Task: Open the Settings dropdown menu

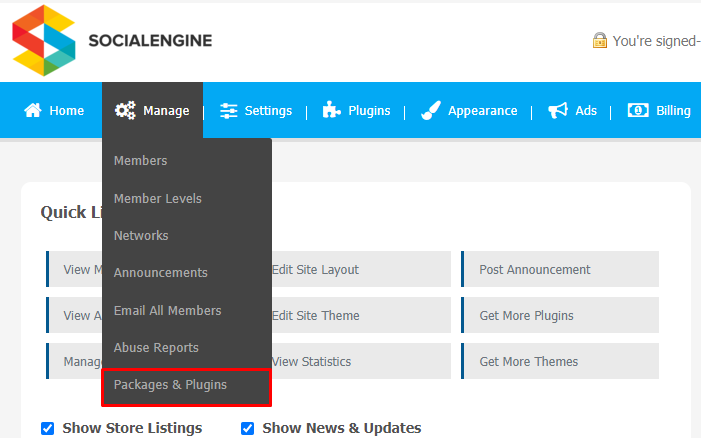Action: click(256, 110)
